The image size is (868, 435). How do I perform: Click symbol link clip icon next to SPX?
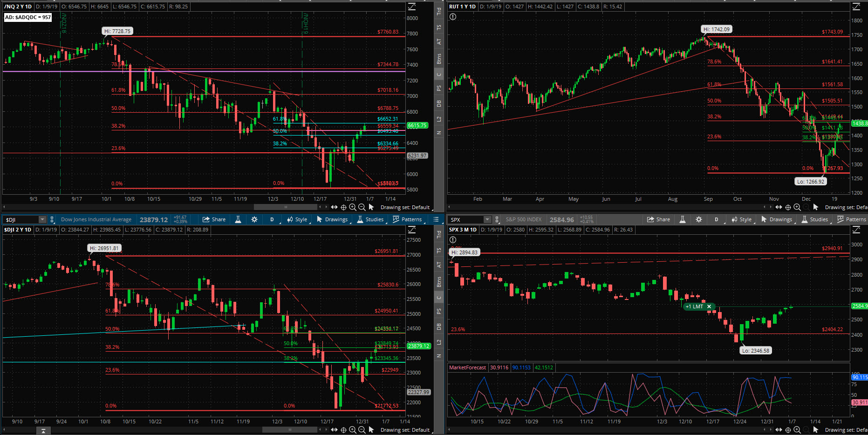point(497,219)
